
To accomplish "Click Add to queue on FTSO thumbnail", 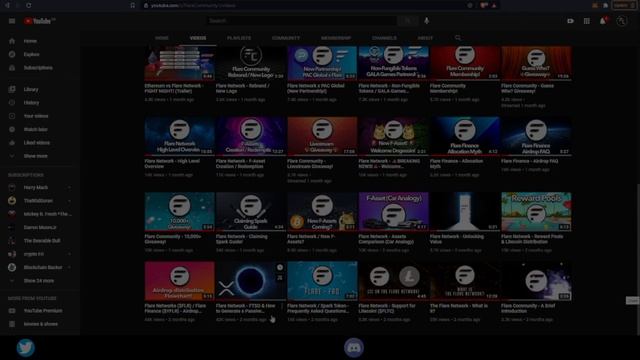I will 280,278.
